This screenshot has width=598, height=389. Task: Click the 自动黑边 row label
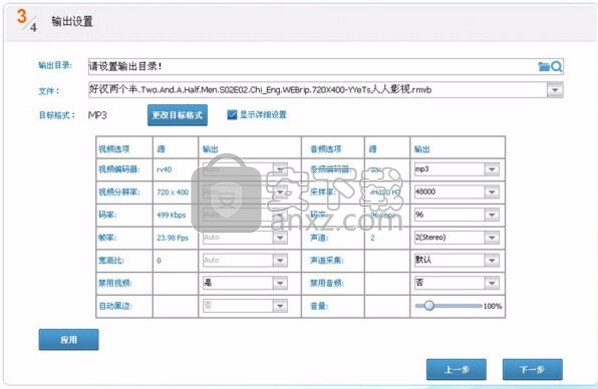[x=115, y=306]
